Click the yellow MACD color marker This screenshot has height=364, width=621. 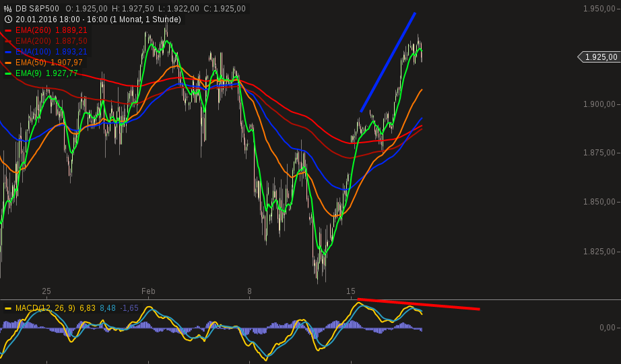8,307
